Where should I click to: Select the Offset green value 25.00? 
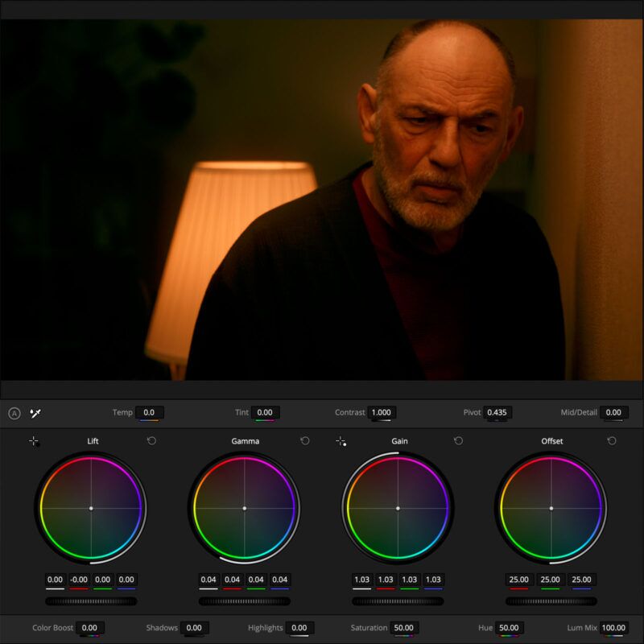point(551,580)
